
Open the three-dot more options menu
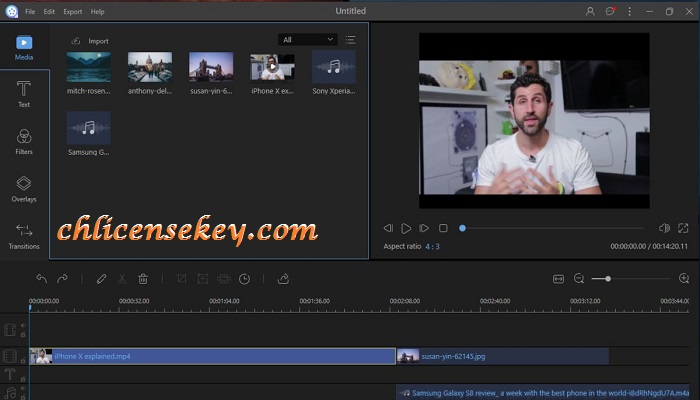click(x=629, y=12)
